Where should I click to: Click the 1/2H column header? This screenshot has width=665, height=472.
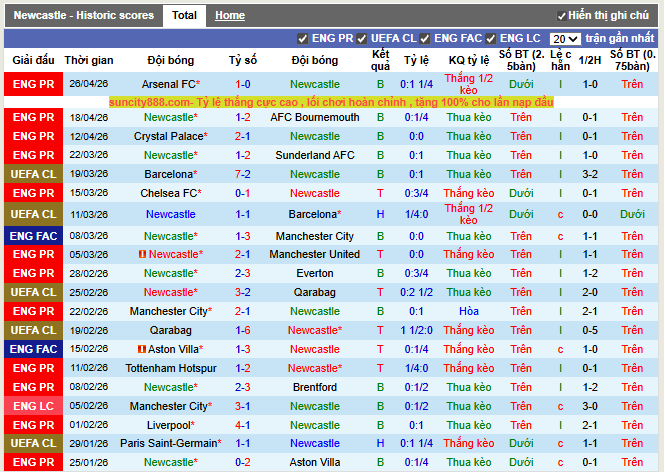pyautogui.click(x=590, y=60)
